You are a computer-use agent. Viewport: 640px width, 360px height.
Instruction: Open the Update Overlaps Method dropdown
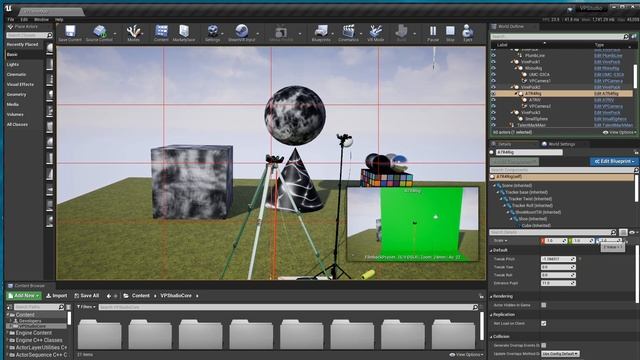(560, 354)
